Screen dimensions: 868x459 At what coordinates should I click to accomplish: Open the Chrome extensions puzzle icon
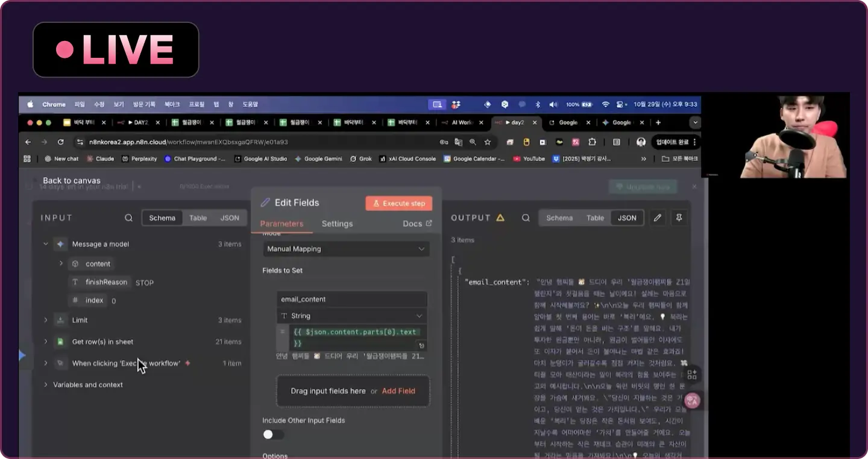click(592, 142)
